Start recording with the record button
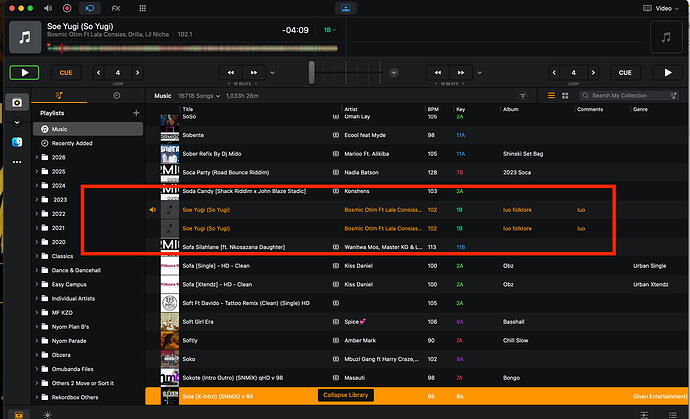The width and height of the screenshot is (690, 419). pos(67,8)
